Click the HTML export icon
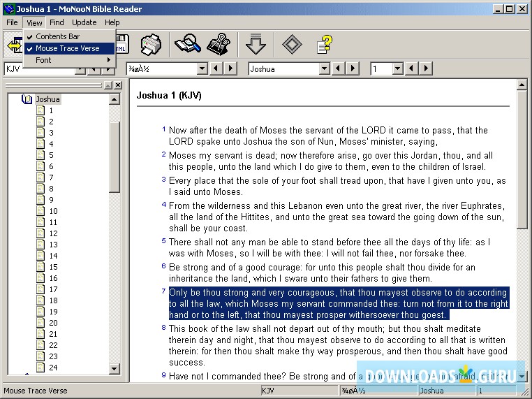 122,44
